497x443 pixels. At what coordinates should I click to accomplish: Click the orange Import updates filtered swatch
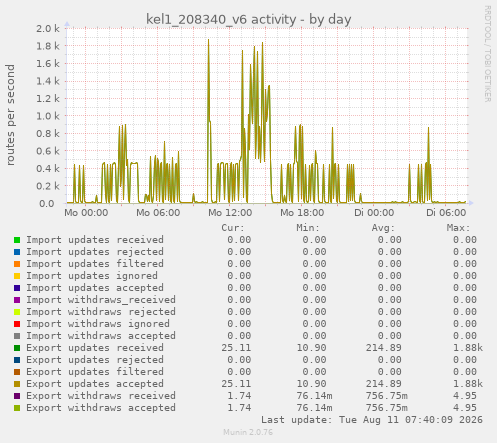pos(17,264)
